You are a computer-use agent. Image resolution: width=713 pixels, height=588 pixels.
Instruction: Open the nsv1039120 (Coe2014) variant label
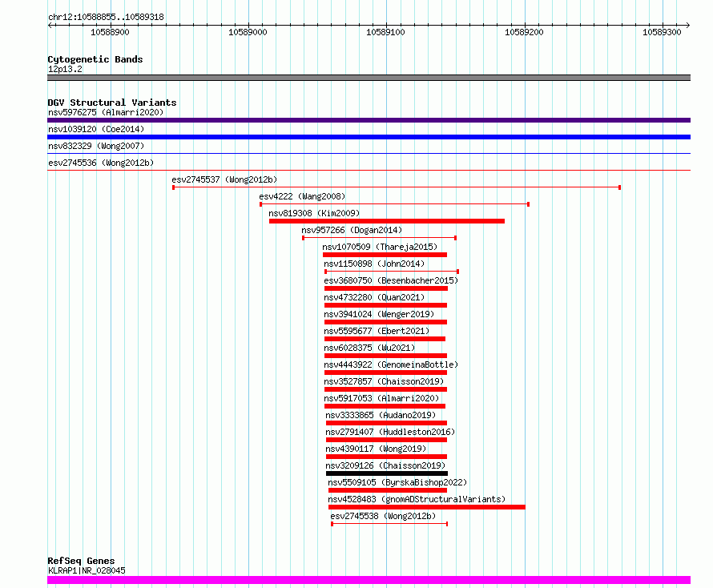pyautogui.click(x=96, y=129)
